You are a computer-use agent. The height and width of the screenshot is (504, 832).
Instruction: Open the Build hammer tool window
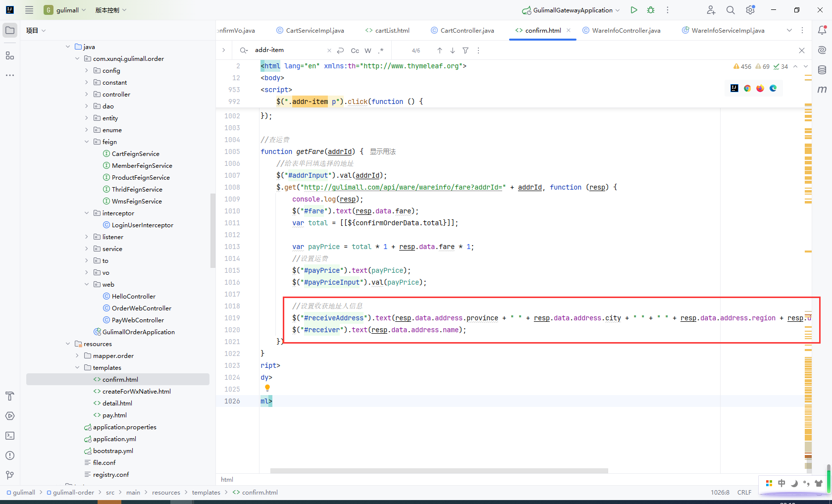coord(10,396)
